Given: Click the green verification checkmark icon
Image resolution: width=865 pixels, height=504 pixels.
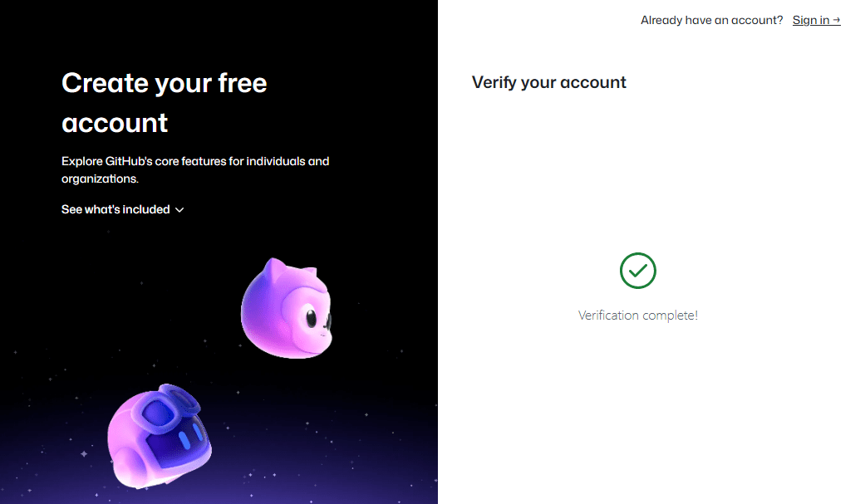Looking at the screenshot, I should tap(637, 270).
